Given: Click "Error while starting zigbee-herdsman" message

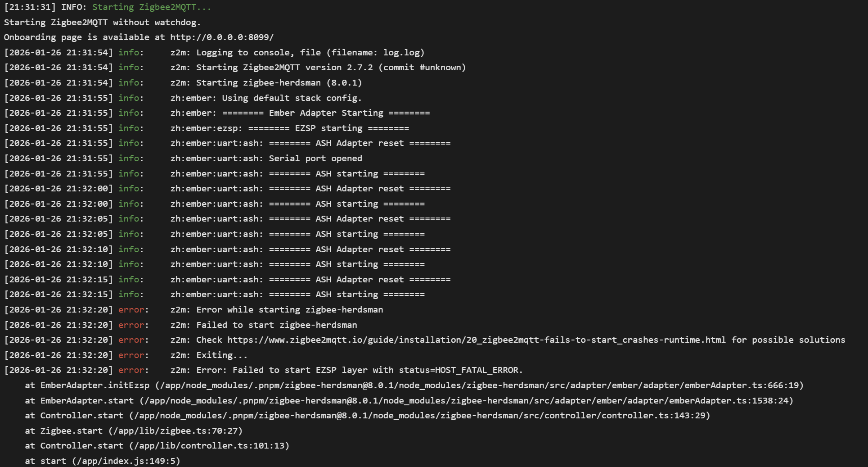Looking at the screenshot, I should (289, 310).
